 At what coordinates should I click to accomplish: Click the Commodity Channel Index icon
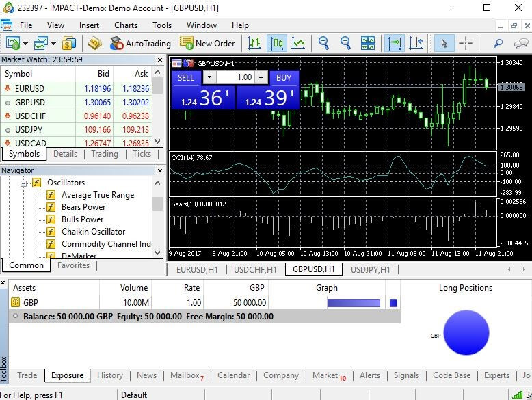point(51,244)
